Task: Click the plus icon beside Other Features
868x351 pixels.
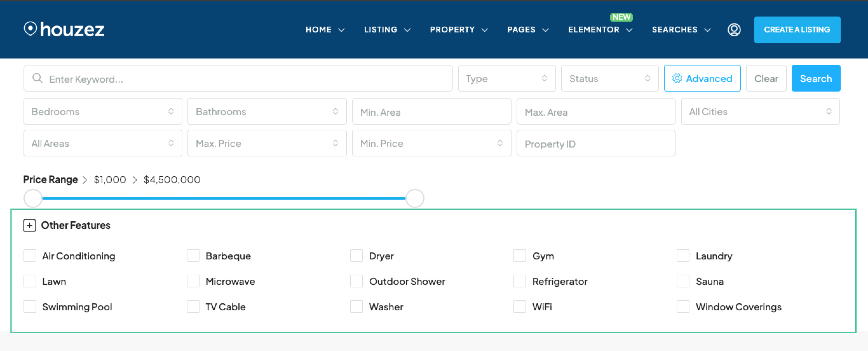Action: click(x=30, y=225)
